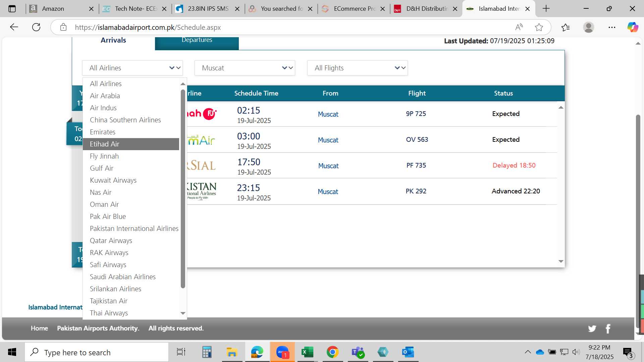Close the Amazon tab
The image size is (644, 362).
91,9
